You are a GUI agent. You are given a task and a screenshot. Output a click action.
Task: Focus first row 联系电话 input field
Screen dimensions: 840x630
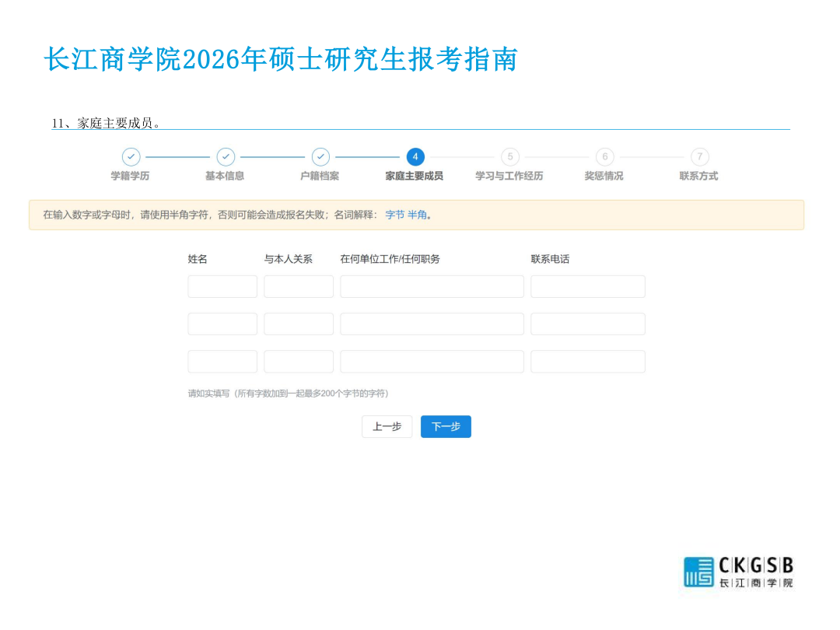coord(588,286)
